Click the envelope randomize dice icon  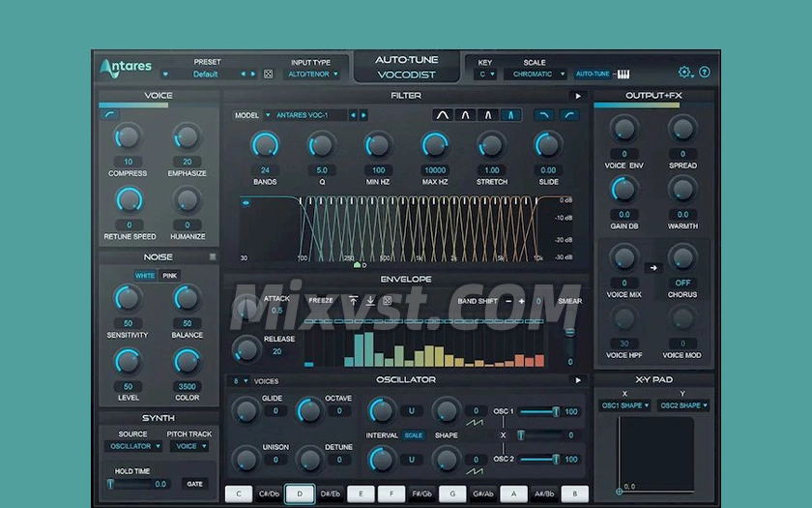388,301
